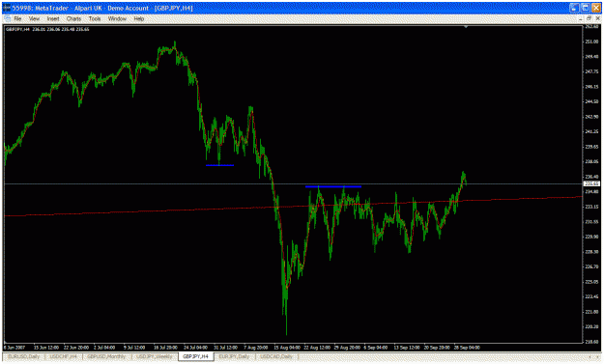Maximize the MetaTrader application window

pyautogui.click(x=585, y=8)
